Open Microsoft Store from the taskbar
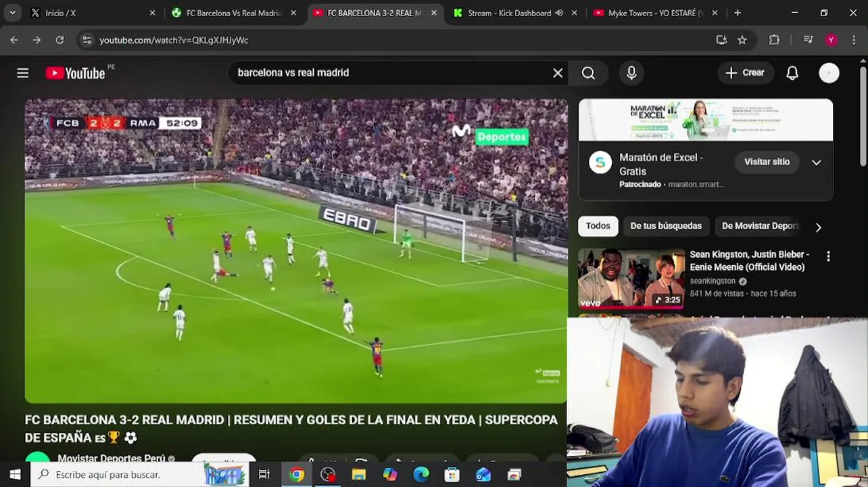Screen dimensions: 868x487 coord(452,475)
